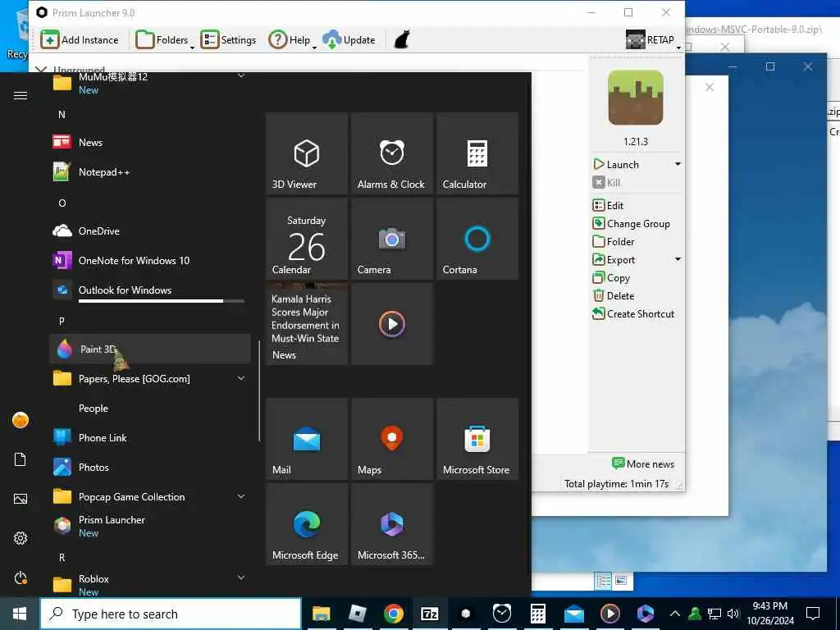Image resolution: width=840 pixels, height=630 pixels.
Task: Open Prism Launcher Settings
Action: (x=229, y=39)
